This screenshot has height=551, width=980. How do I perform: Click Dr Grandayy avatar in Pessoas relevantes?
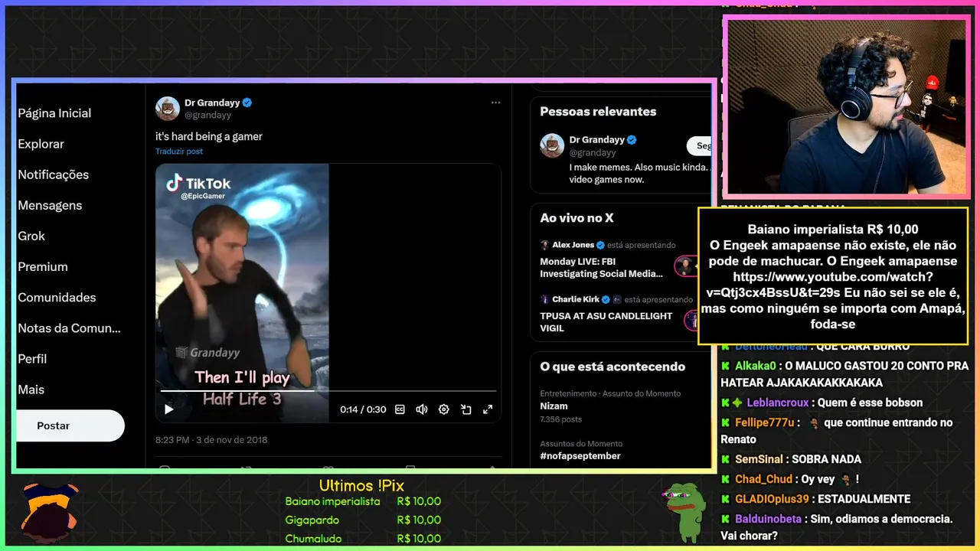coord(552,145)
